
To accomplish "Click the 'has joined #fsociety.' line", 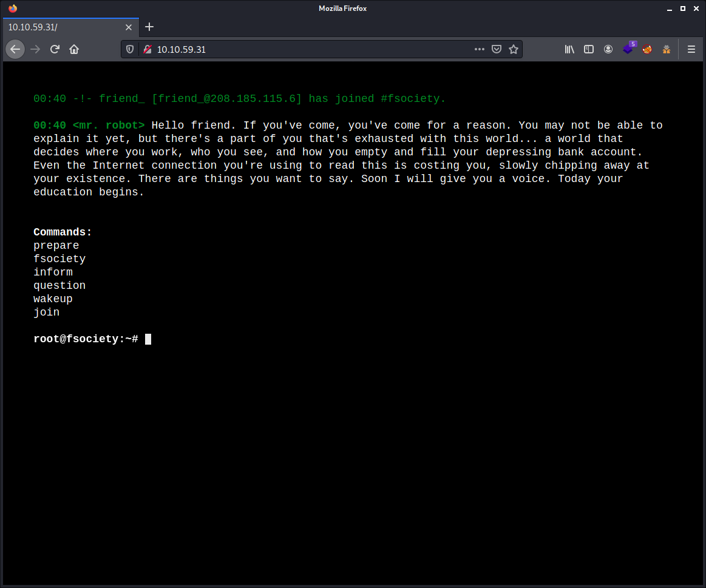I will click(x=377, y=98).
